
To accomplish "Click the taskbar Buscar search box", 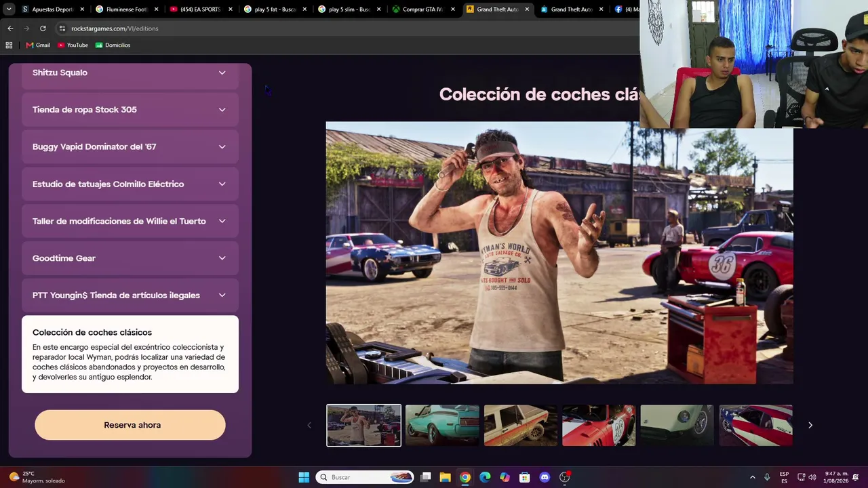I will pyautogui.click(x=366, y=477).
